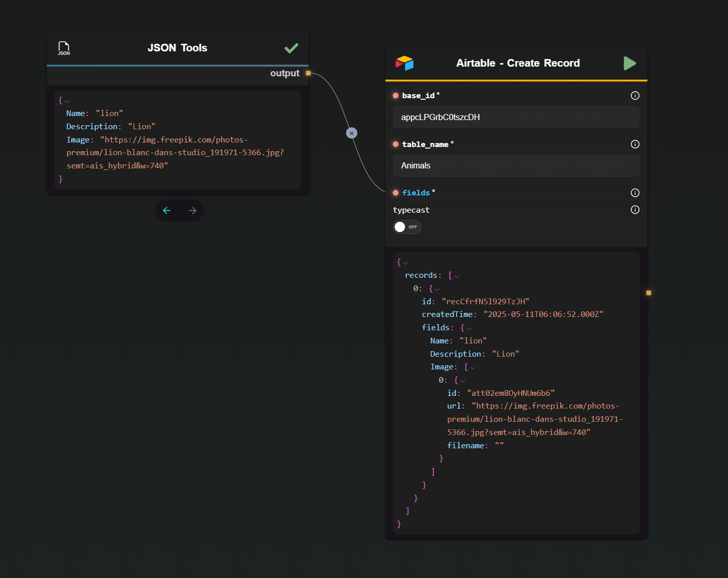Open info icon for table_name
The width and height of the screenshot is (728, 578).
point(635,144)
